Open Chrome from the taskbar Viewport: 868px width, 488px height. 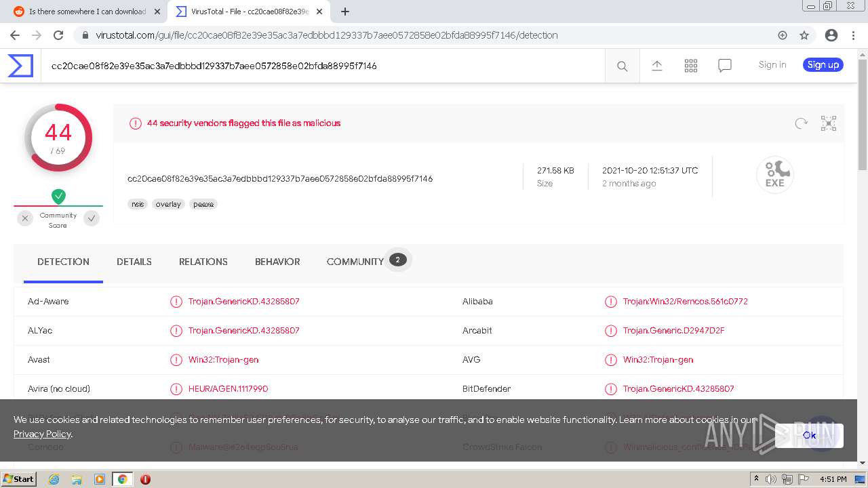122,479
